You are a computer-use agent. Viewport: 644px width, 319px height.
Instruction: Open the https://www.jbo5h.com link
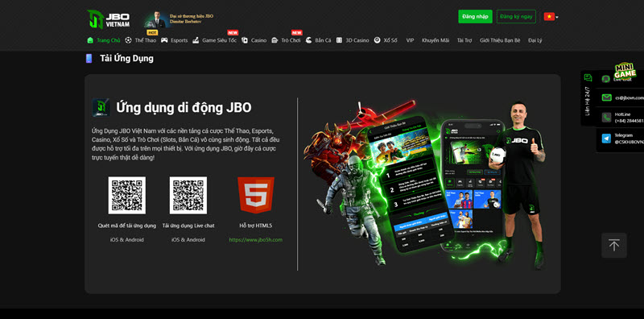pyautogui.click(x=255, y=240)
